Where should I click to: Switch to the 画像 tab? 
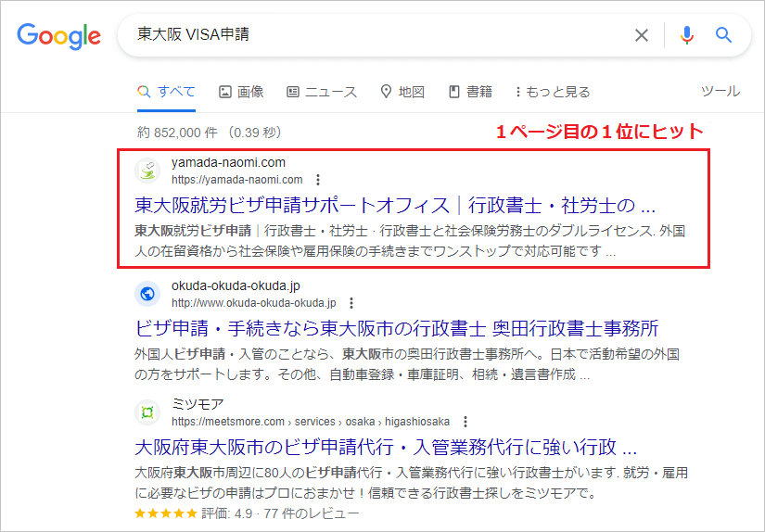[x=241, y=92]
